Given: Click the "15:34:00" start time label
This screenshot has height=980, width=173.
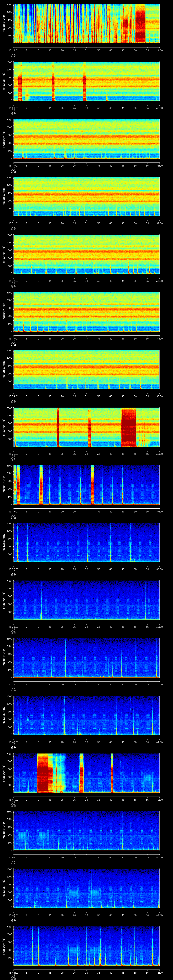Looking at the screenshot, I should click(x=14, y=396).
